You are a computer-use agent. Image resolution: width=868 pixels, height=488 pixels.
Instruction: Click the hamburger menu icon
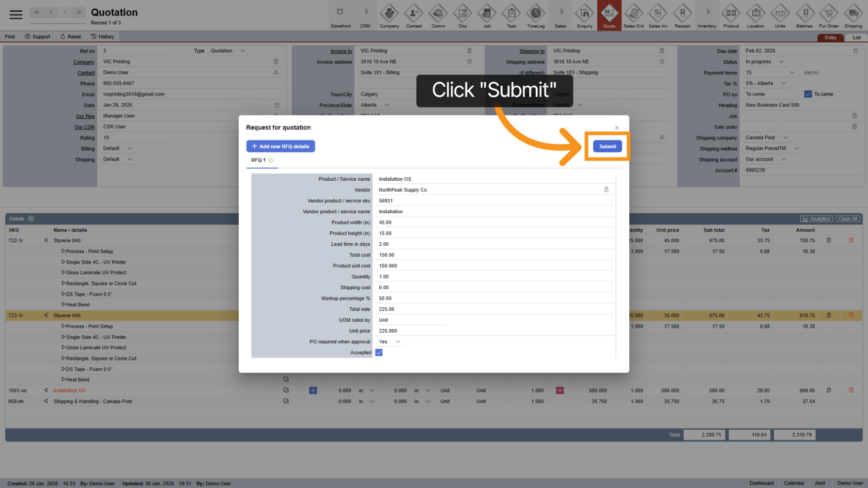point(16,14)
